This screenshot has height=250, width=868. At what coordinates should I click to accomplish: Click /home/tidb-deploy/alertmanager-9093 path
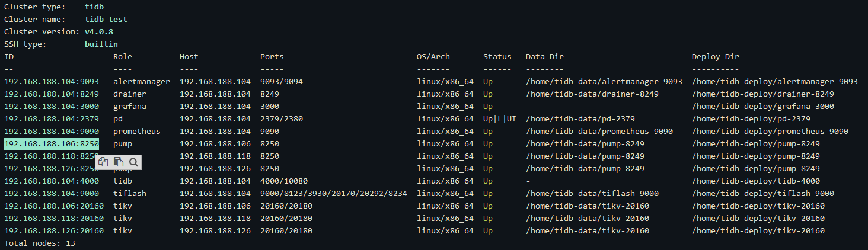pyautogui.click(x=775, y=82)
